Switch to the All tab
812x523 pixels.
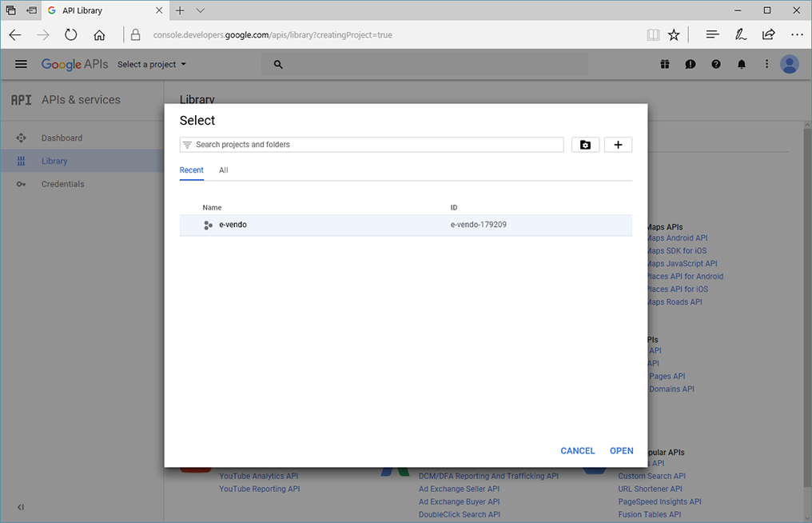point(223,170)
